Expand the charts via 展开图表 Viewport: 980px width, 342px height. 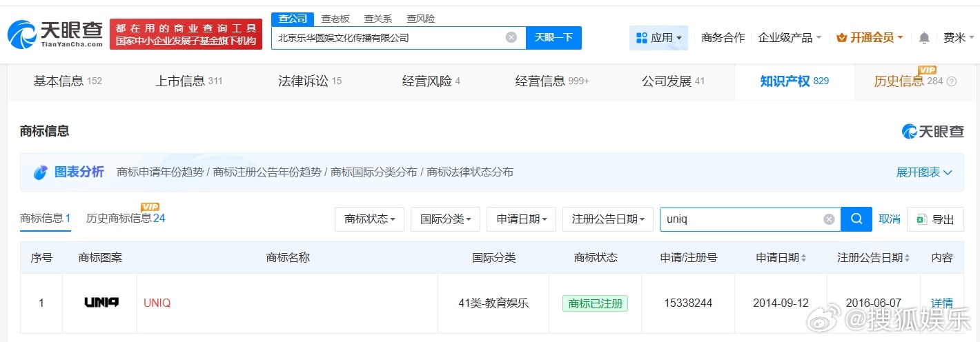click(x=924, y=172)
